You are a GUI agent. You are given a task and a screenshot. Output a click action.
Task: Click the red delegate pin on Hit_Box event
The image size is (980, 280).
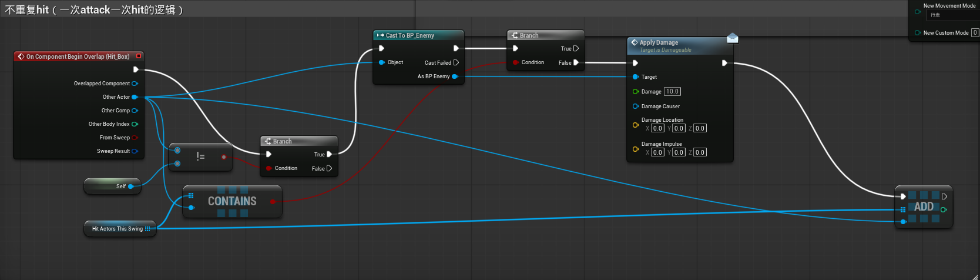139,56
